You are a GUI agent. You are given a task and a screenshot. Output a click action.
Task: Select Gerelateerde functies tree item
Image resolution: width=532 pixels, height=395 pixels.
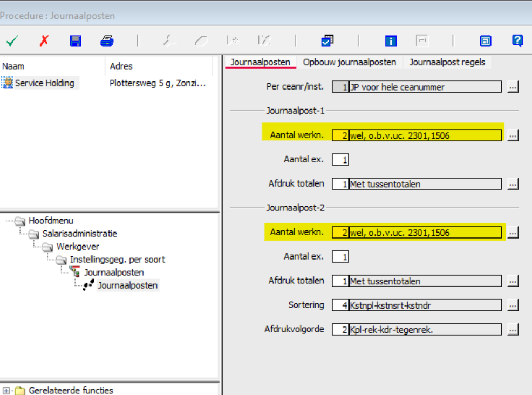pyautogui.click(x=71, y=391)
